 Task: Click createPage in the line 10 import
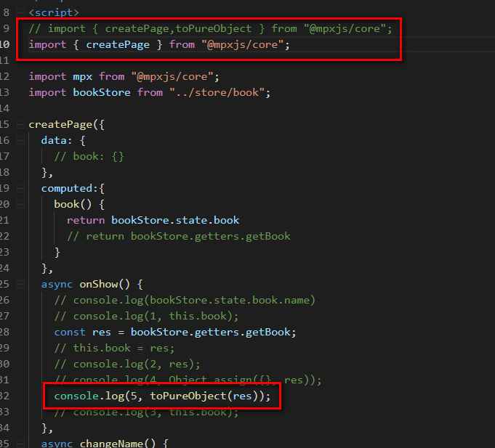[118, 45]
